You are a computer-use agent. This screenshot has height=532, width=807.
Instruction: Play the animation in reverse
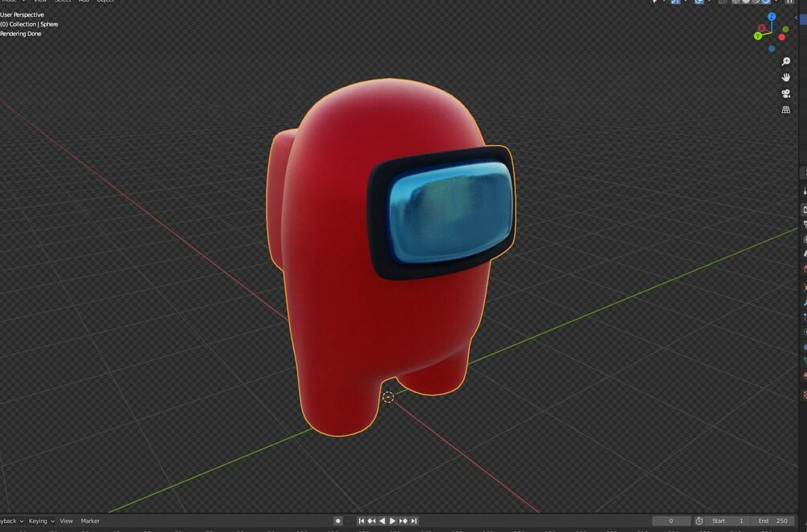point(382,522)
